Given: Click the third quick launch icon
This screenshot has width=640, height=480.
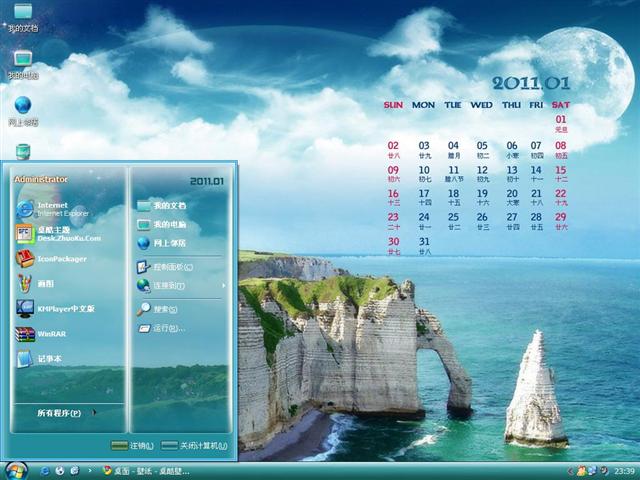Looking at the screenshot, I should click(x=75, y=471).
